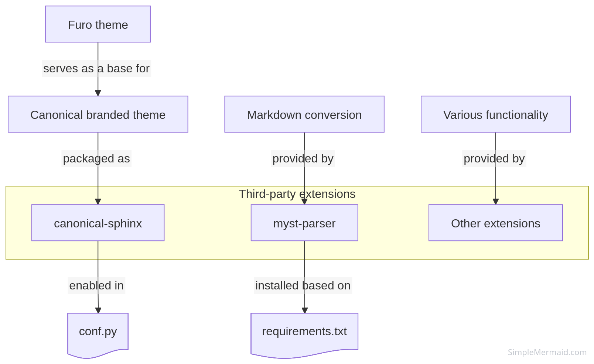Click the Markdown conversion node

pos(304,114)
